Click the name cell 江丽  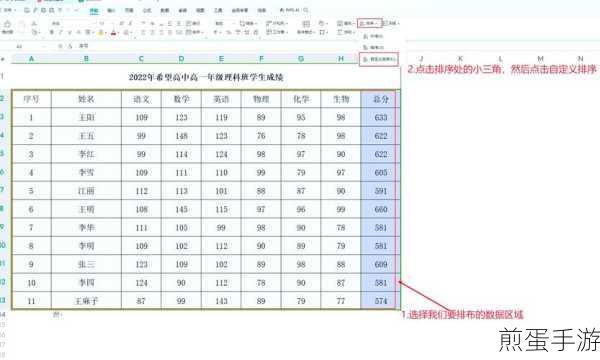pos(86,191)
